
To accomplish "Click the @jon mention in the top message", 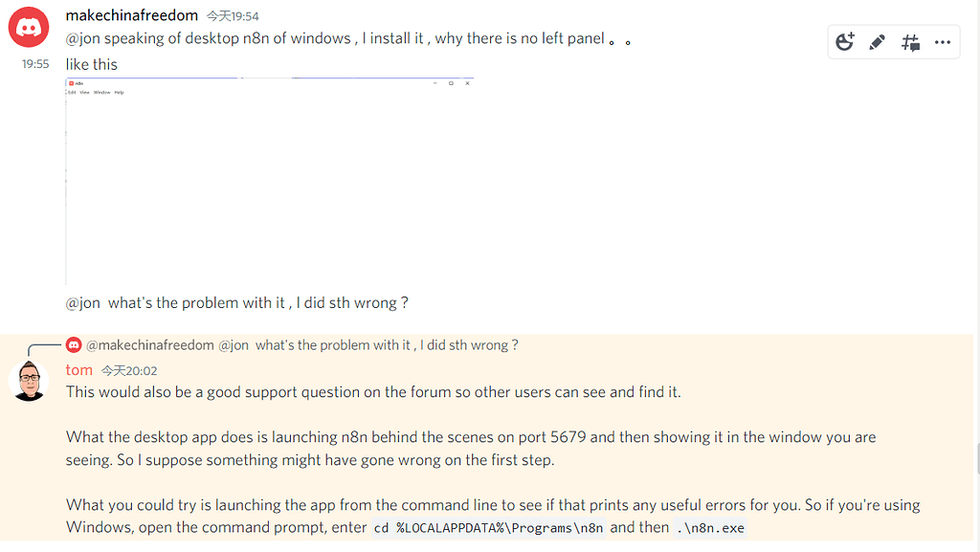I will coord(80,37).
